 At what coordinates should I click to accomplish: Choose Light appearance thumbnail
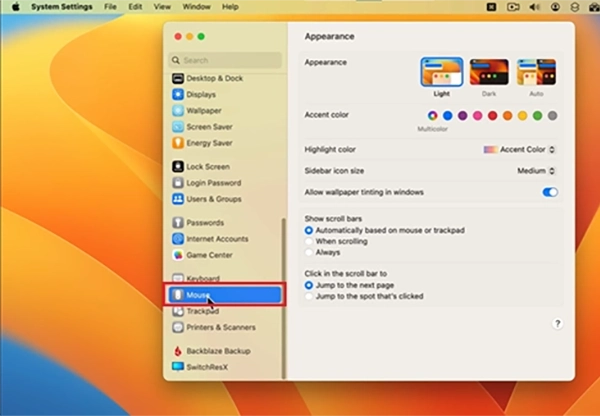coord(442,72)
